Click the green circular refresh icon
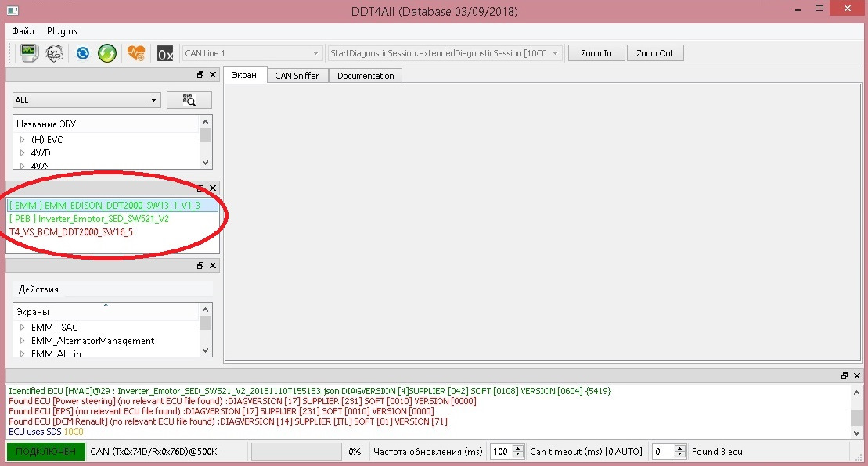 107,53
